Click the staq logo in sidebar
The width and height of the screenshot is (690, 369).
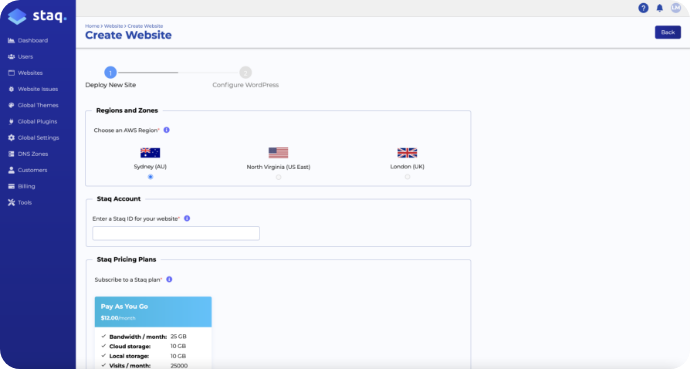click(37, 16)
